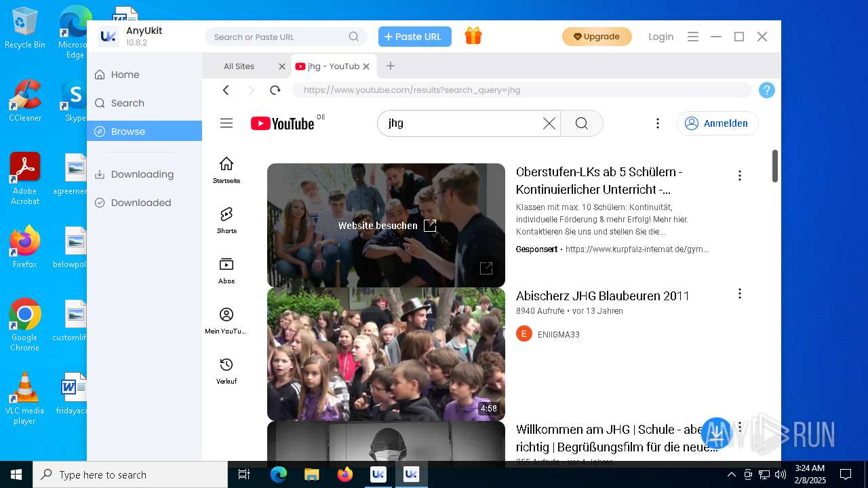The image size is (868, 488).
Task: Open the gift box promotion icon
Action: (x=473, y=36)
